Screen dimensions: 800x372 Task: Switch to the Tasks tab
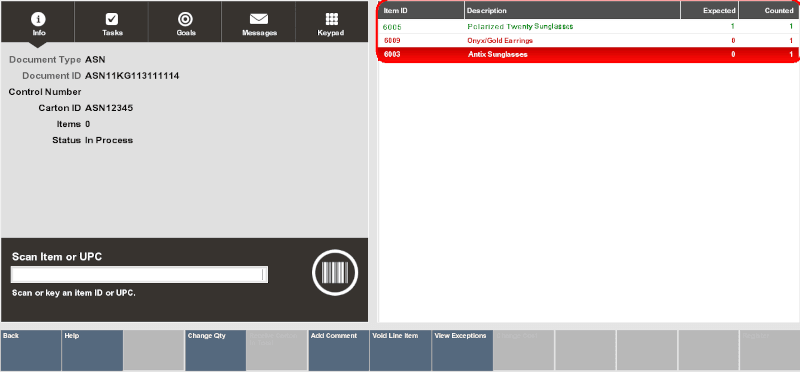click(111, 22)
